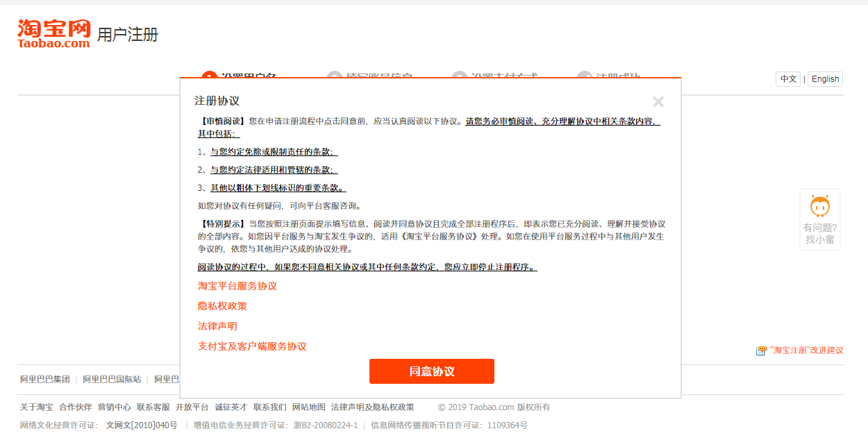Click the clause 与您约定法律适用和管辖的条款
868x440 pixels.
click(274, 170)
